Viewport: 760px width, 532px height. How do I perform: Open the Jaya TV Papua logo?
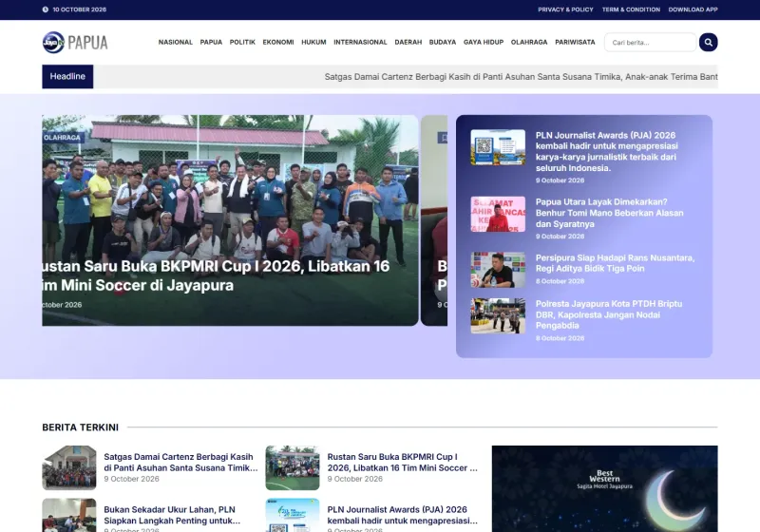(x=75, y=42)
